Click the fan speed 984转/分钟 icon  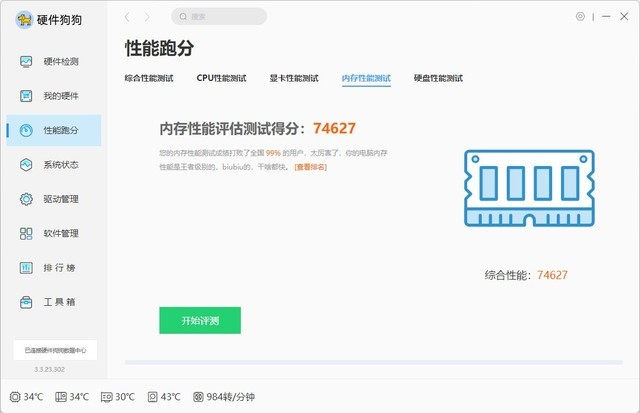(x=198, y=397)
